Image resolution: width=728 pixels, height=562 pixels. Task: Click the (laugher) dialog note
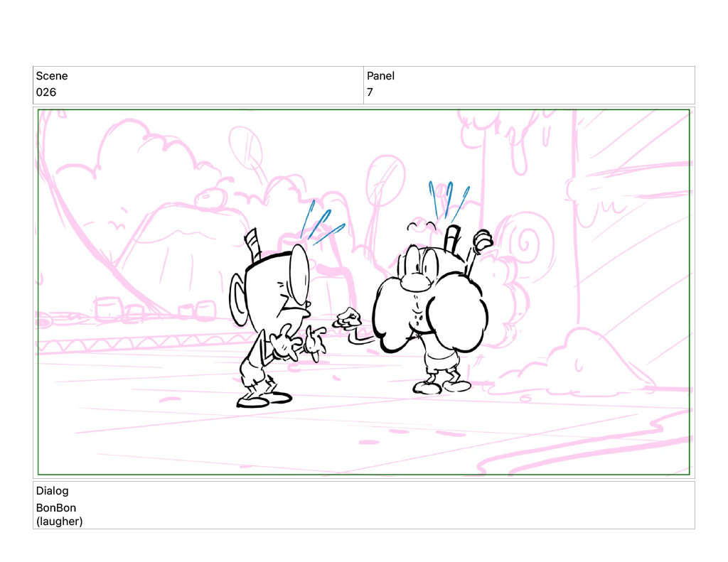pos(60,522)
